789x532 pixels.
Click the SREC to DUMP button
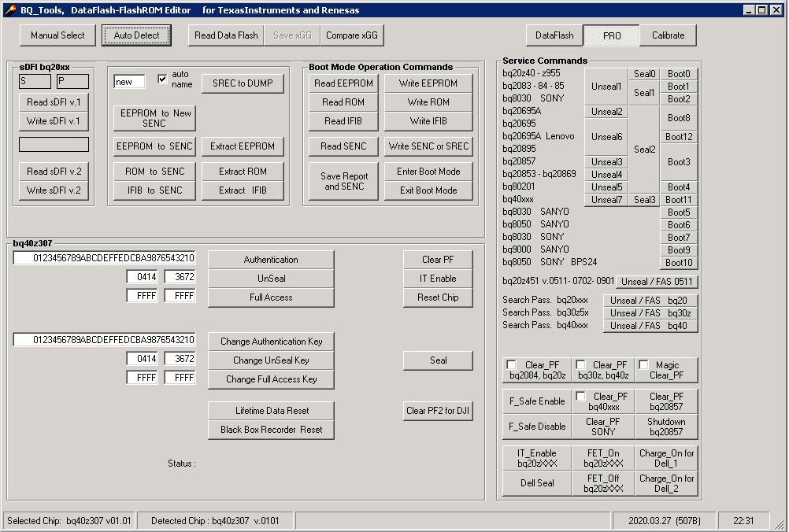243,83
